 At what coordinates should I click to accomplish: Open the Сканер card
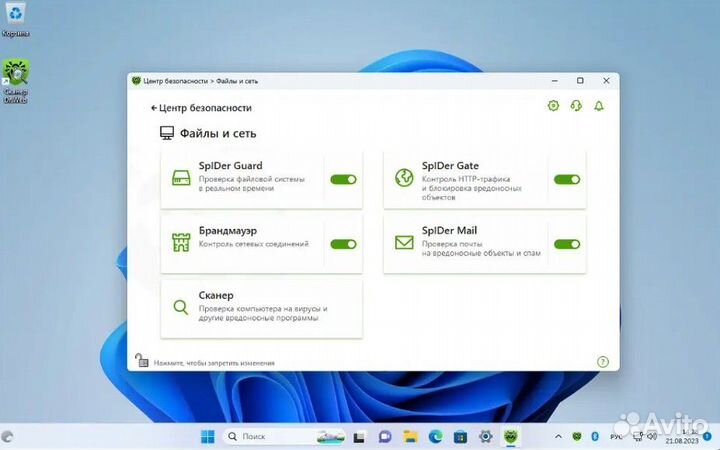[x=261, y=309]
